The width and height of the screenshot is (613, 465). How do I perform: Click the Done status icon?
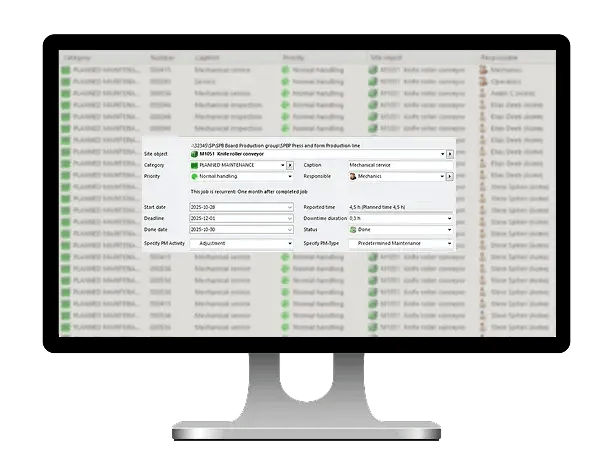click(x=353, y=230)
